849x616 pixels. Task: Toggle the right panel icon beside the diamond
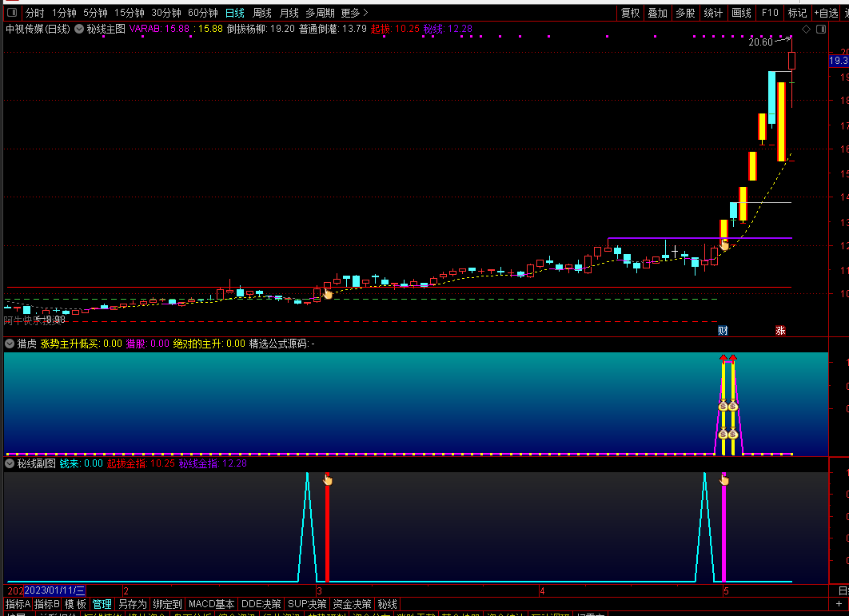(x=821, y=30)
